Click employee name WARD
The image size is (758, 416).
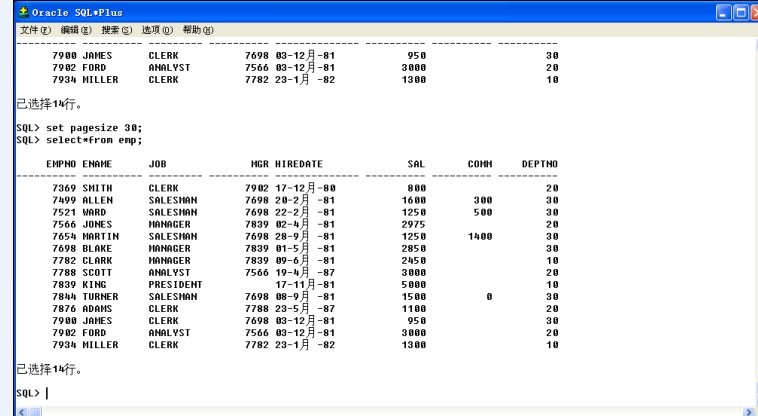[x=94, y=212]
